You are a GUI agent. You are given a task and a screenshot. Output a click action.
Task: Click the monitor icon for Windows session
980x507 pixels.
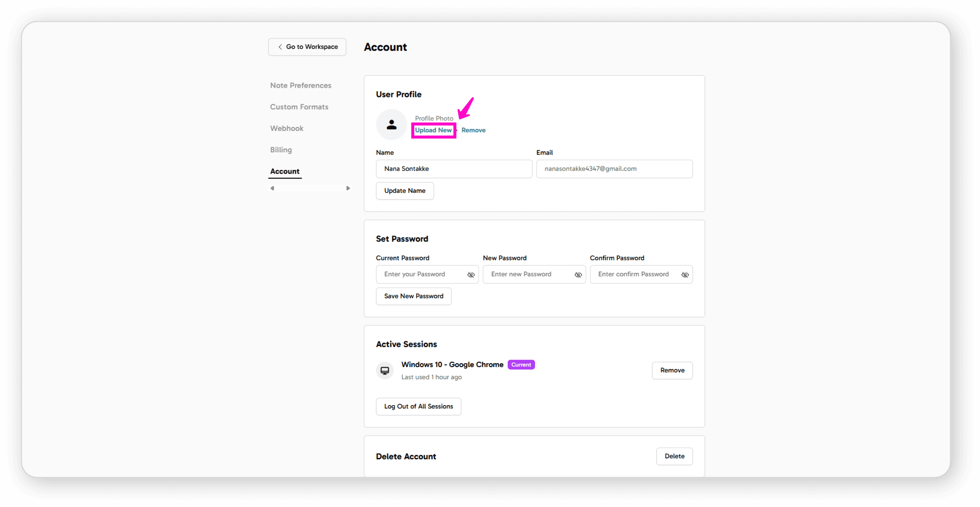click(385, 370)
